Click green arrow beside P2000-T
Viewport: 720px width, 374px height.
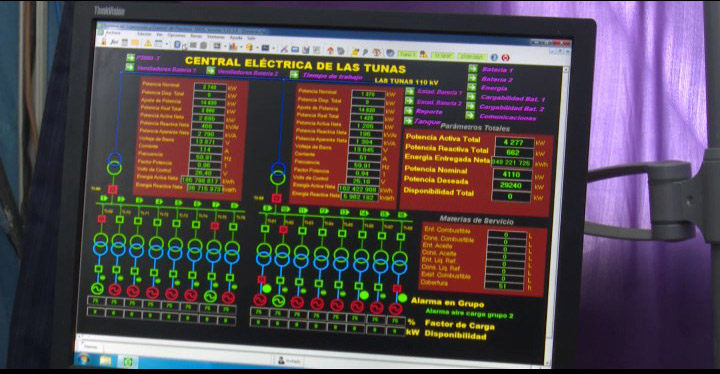point(130,58)
